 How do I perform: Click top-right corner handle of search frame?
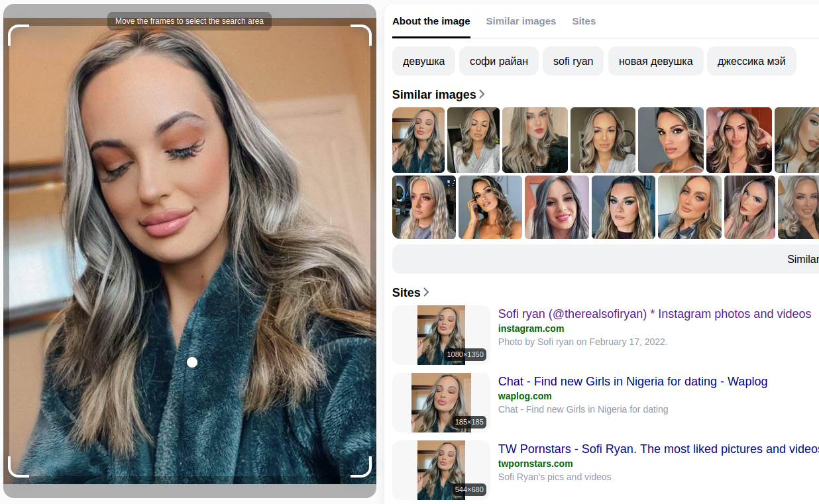(x=362, y=34)
